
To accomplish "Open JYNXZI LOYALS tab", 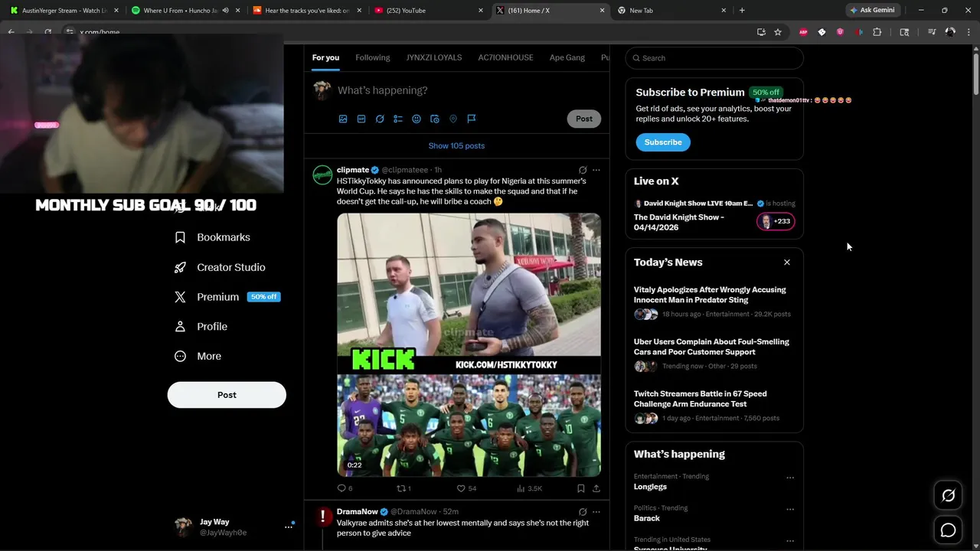I will [434, 57].
